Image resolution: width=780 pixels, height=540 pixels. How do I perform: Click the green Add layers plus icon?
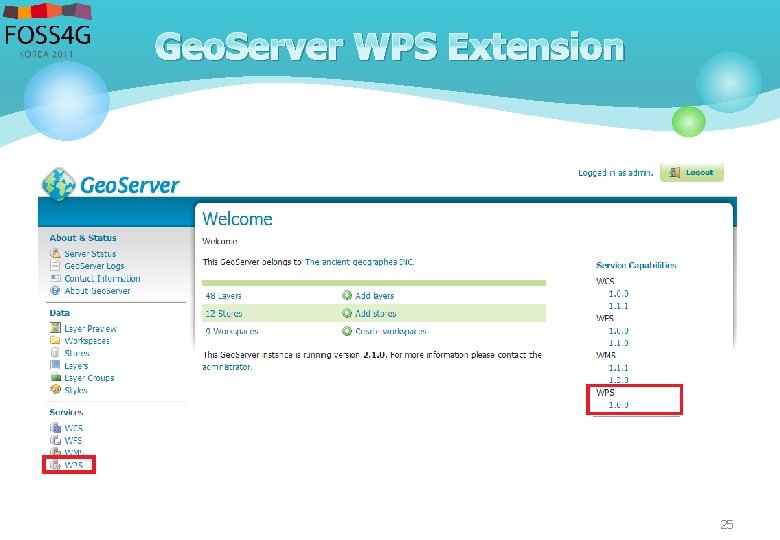click(347, 295)
